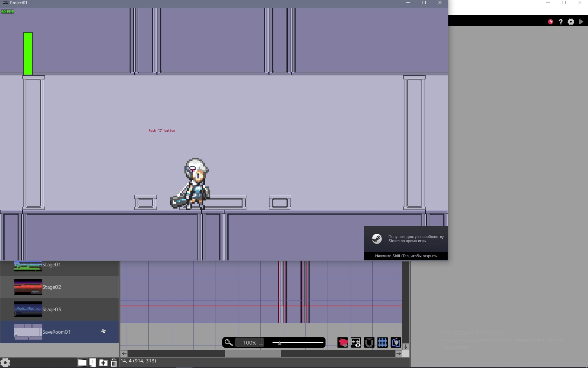Open settings gear in top-right toolbar
This screenshot has height=368, width=588.
[x=571, y=22]
